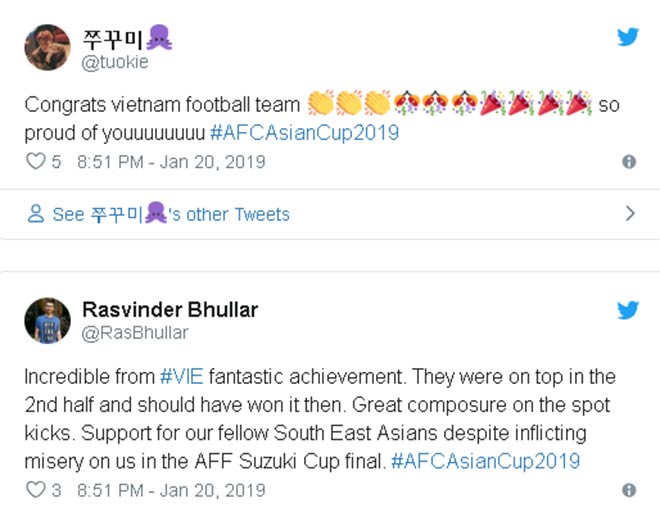Viewport: 660px width, 512px height.
Task: Open the @RasBhullar handle link
Action: click(x=134, y=332)
